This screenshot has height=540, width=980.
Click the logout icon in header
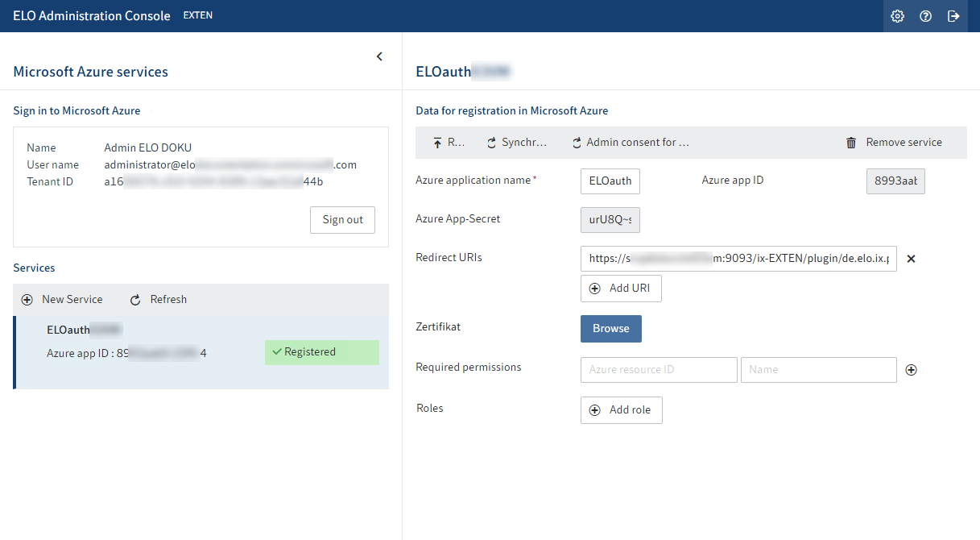(x=953, y=16)
